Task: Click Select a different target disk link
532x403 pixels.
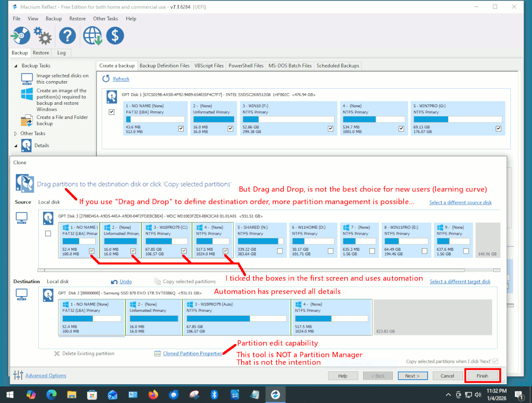Action: [460, 282]
